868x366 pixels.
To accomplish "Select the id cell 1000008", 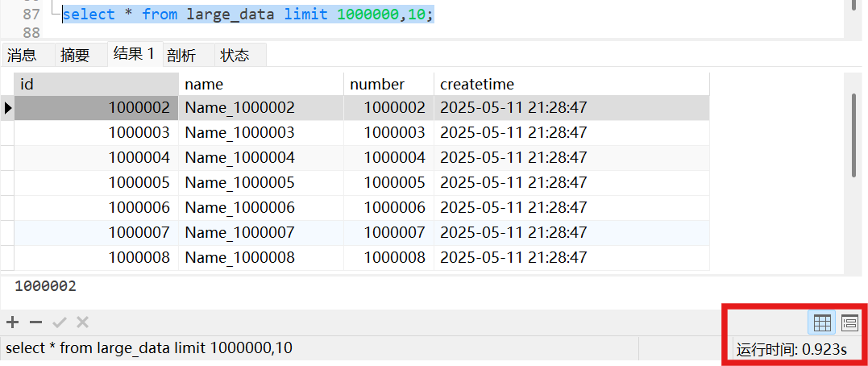I will pyautogui.click(x=139, y=258).
